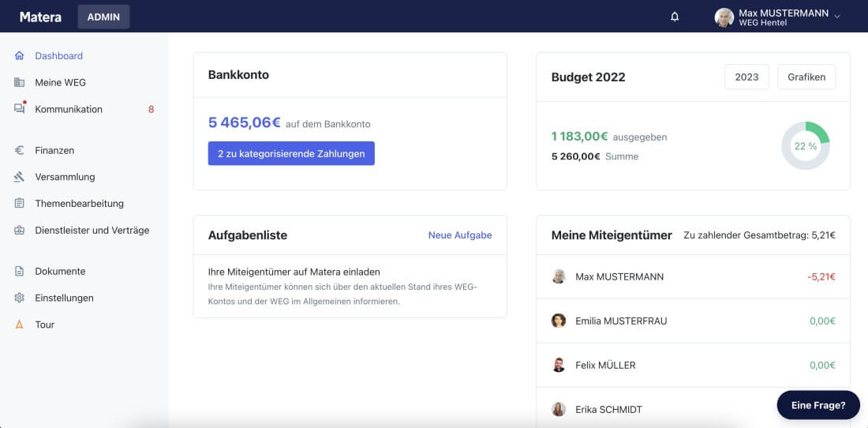Open notifications via the bell icon
The width and height of the screenshot is (868, 428).
674,17
